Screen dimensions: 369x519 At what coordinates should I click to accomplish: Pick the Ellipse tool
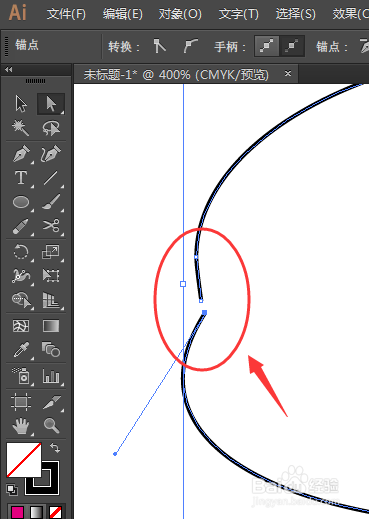[21, 202]
